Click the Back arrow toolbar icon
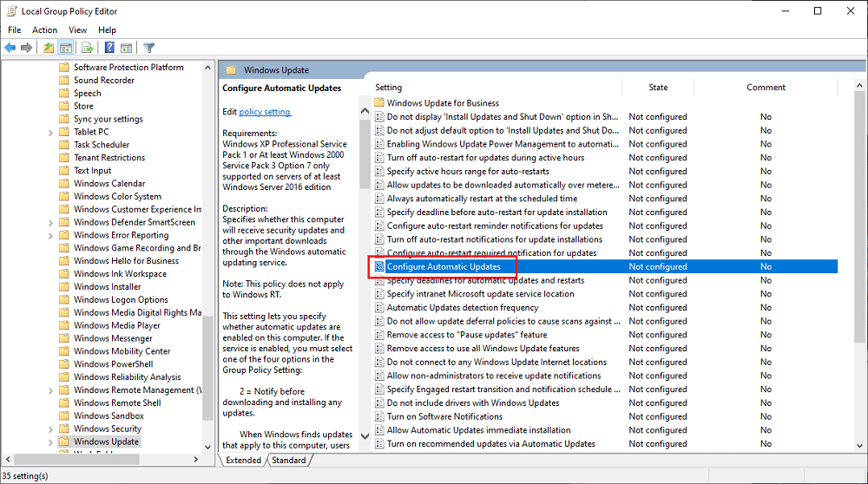 pyautogui.click(x=10, y=48)
